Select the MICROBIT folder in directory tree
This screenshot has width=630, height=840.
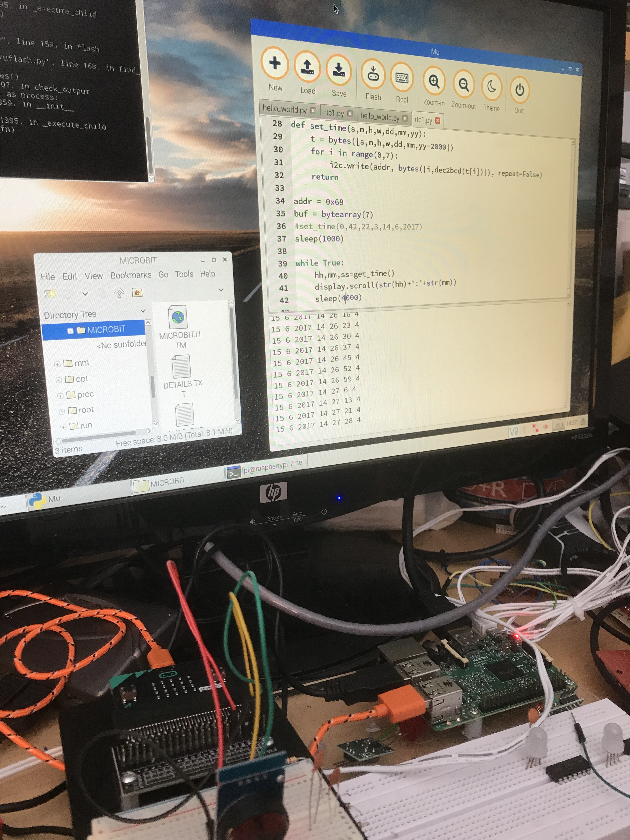click(93, 330)
